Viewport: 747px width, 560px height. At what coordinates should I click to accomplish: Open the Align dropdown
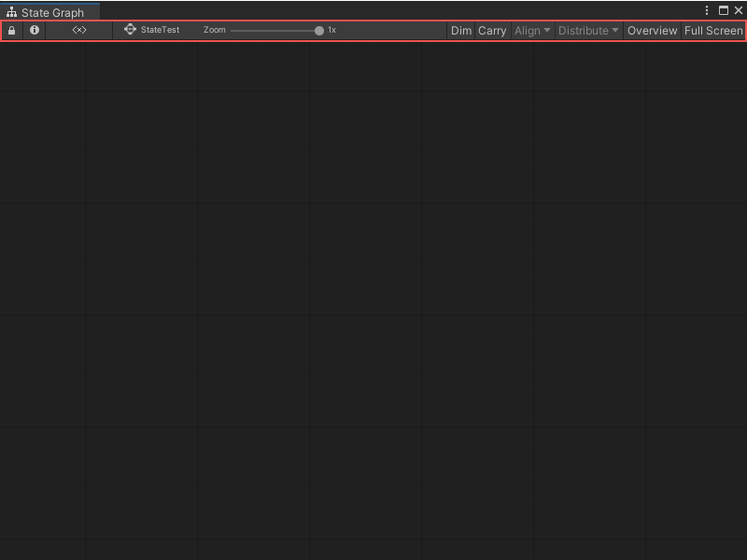[x=532, y=31]
